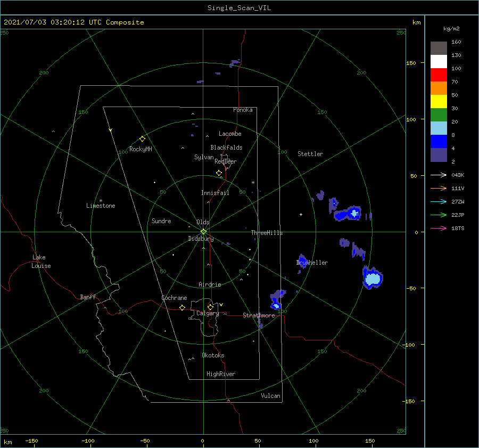
Task: Select the yellow diamond marker above Calgary label
Action: [x=210, y=307]
